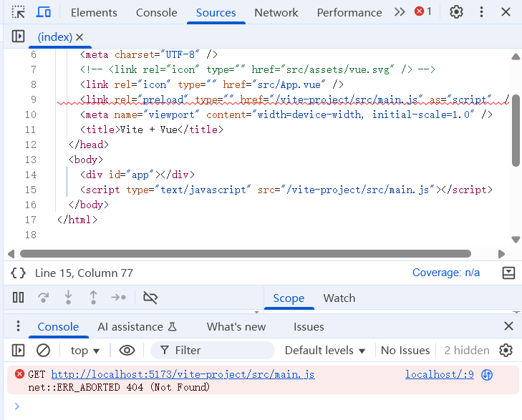522x420 pixels.
Task: Toggle the drawer panel icon beside Coverage
Action: tap(508, 273)
